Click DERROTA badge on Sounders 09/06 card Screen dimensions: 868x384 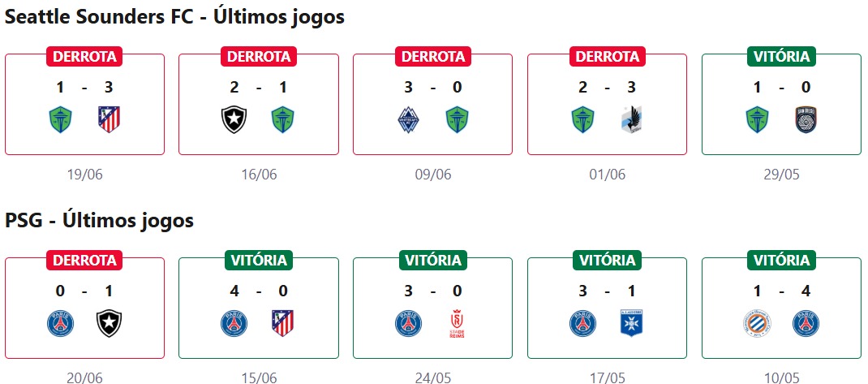pyautogui.click(x=433, y=56)
